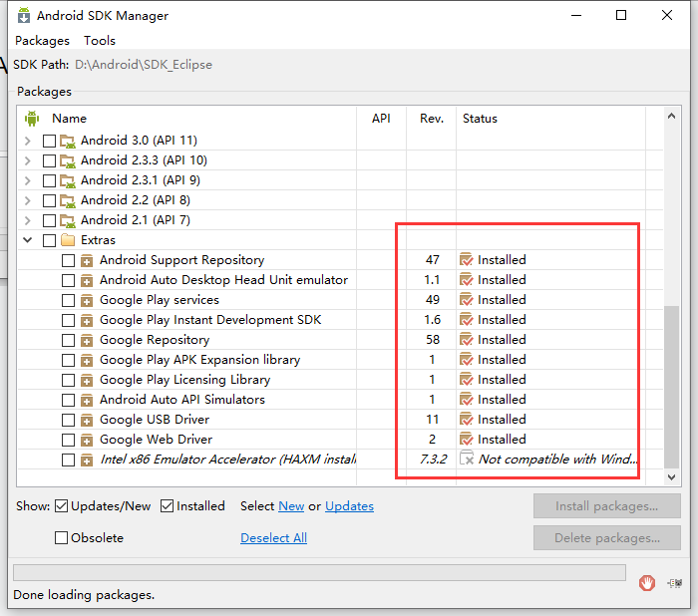Expand the Android 2.1 (API 7) node
Screen dimensions: 698x616
click(28, 220)
